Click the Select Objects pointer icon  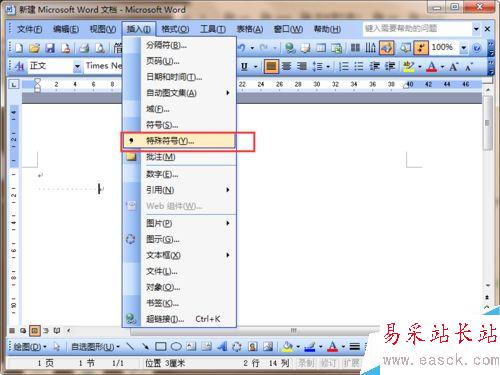pyautogui.click(x=57, y=347)
